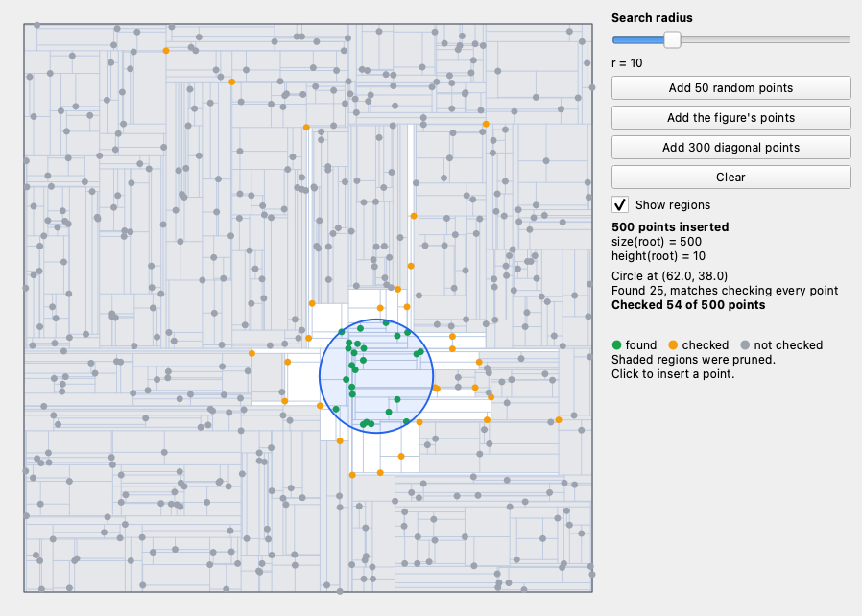
Task: Toggle the Show regions checkbox
Action: tap(620, 205)
